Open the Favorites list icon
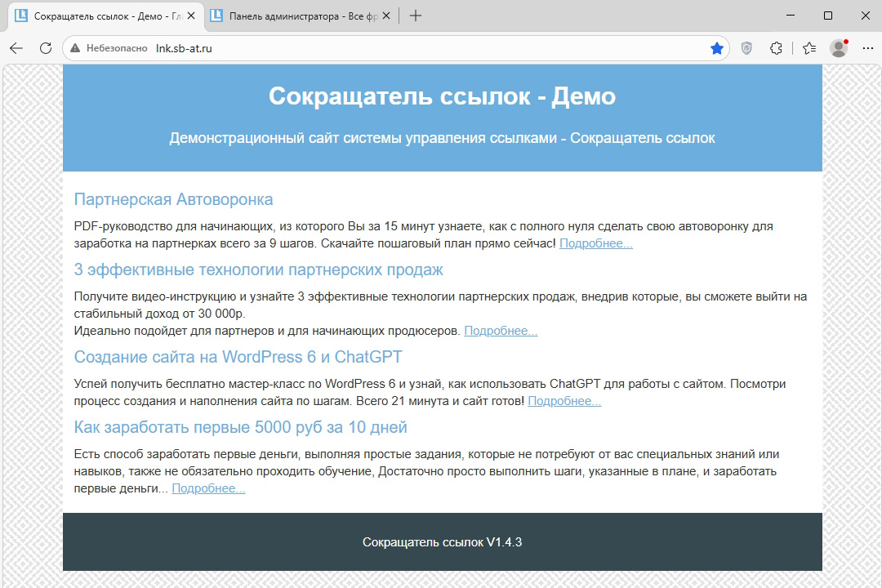Viewport: 882px width, 588px height. click(x=808, y=48)
